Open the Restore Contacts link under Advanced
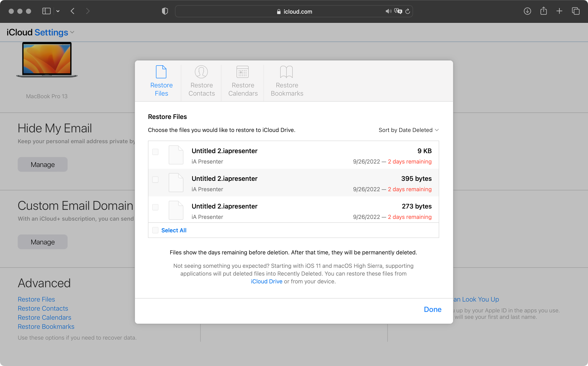 coord(43,308)
